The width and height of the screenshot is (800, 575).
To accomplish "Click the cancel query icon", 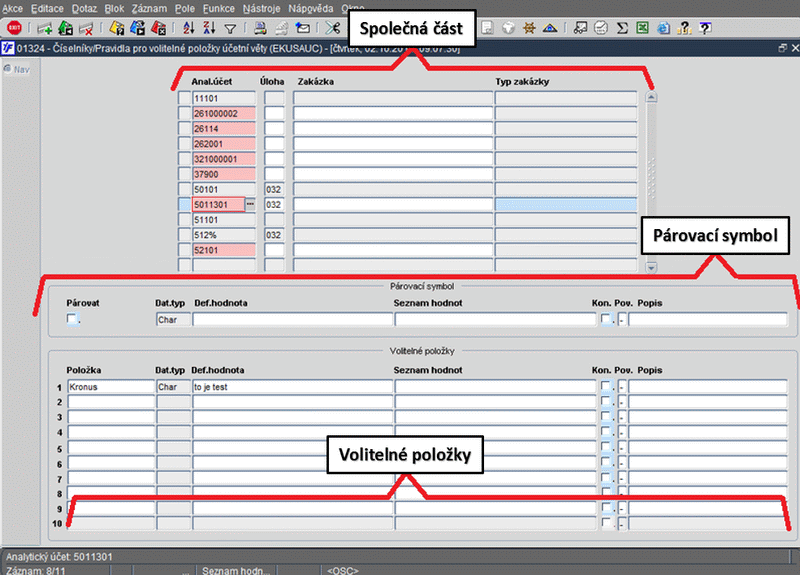I will tap(158, 28).
